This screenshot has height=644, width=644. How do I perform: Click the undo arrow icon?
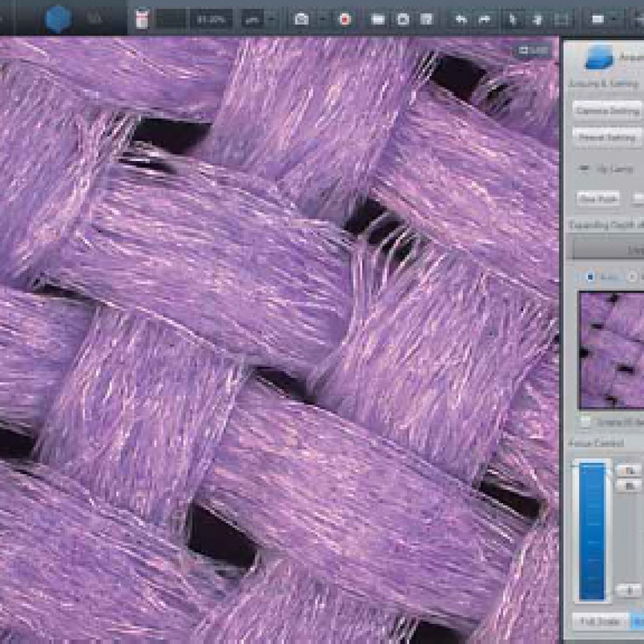(461, 19)
